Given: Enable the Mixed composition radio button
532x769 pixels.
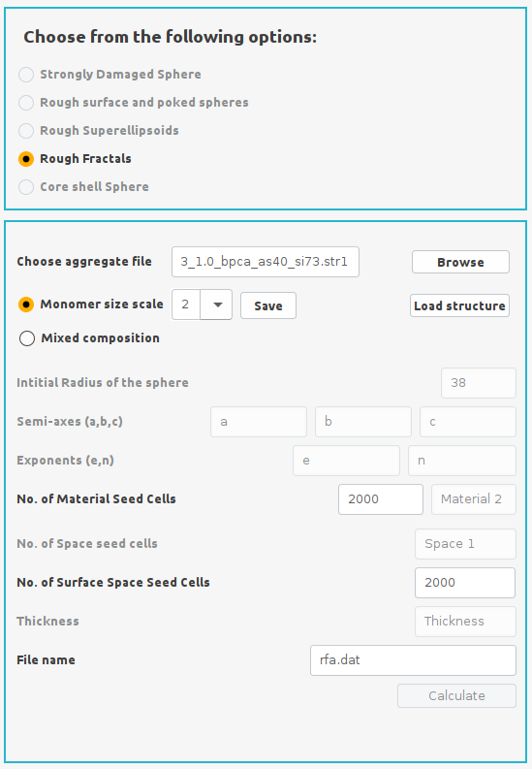Looking at the screenshot, I should pos(27,338).
